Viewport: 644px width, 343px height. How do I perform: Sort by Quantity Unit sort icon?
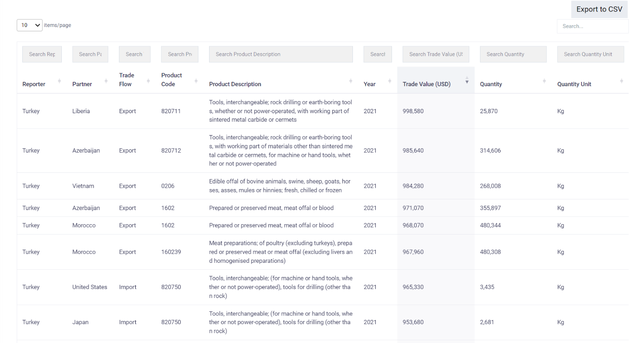pos(622,81)
